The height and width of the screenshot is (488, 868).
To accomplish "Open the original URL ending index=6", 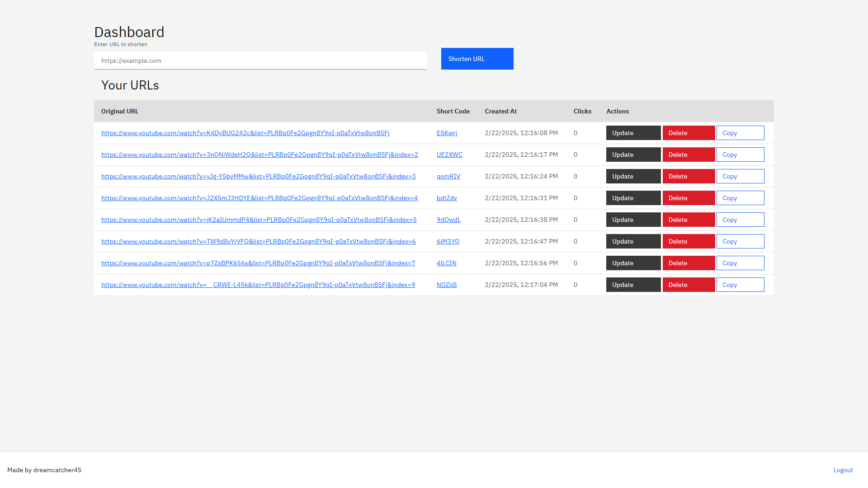I will click(x=259, y=241).
